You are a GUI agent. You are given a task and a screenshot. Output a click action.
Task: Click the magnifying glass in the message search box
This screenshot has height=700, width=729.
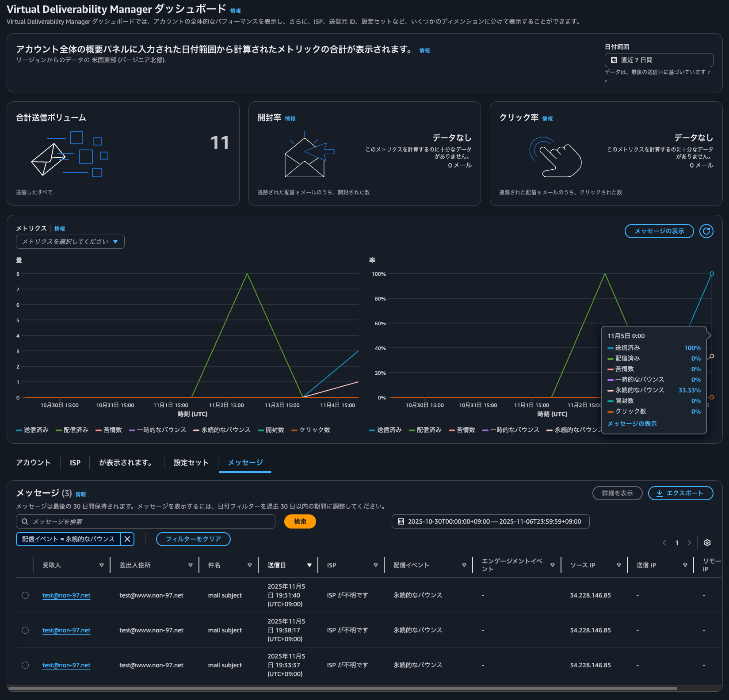(x=24, y=521)
